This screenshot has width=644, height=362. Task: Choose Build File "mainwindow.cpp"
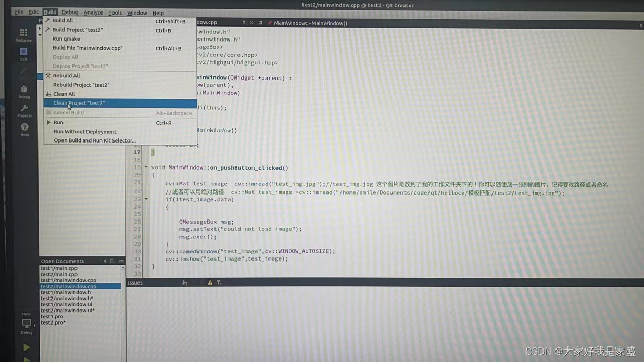(120, 48)
